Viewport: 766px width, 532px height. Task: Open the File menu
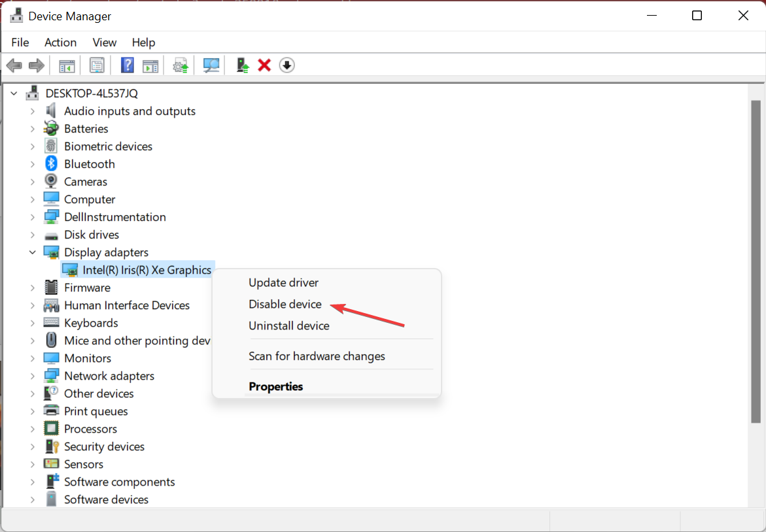point(20,42)
